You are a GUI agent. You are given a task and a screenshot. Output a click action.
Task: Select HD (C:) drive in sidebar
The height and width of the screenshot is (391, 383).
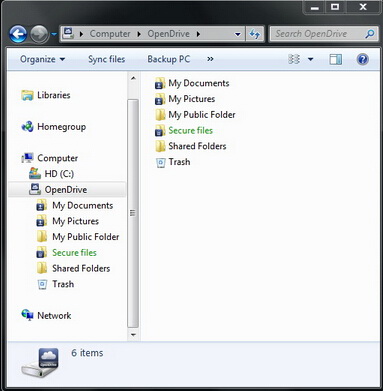tap(59, 174)
